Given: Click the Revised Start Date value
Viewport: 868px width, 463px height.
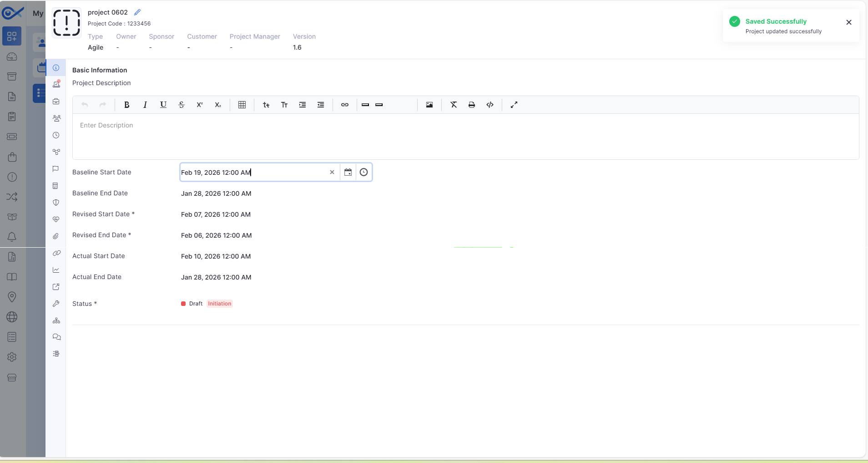Looking at the screenshot, I should coord(216,214).
